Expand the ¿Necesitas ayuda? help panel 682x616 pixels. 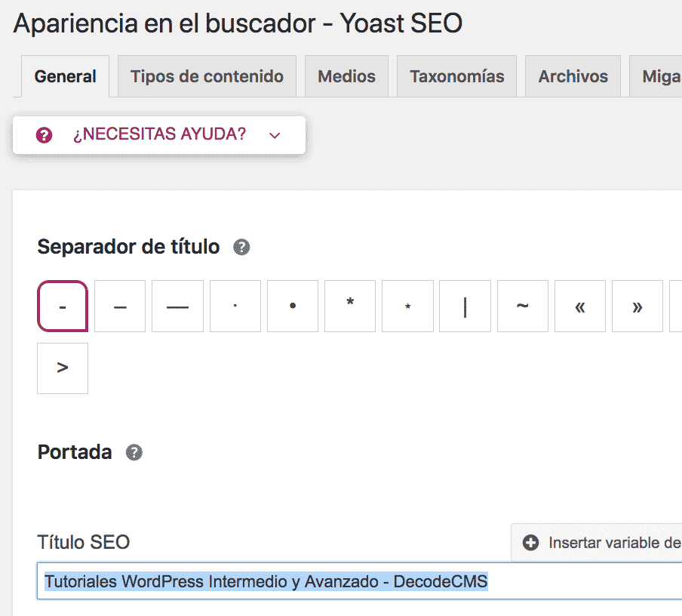click(159, 135)
